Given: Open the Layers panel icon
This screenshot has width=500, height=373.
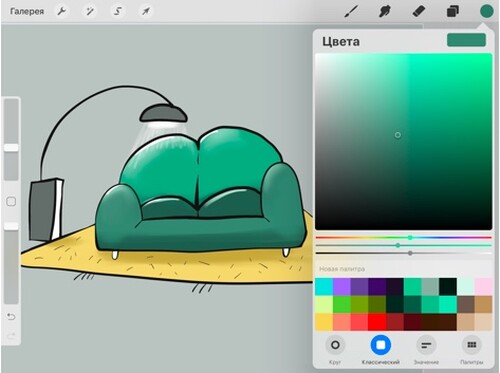Looking at the screenshot, I should (452, 11).
